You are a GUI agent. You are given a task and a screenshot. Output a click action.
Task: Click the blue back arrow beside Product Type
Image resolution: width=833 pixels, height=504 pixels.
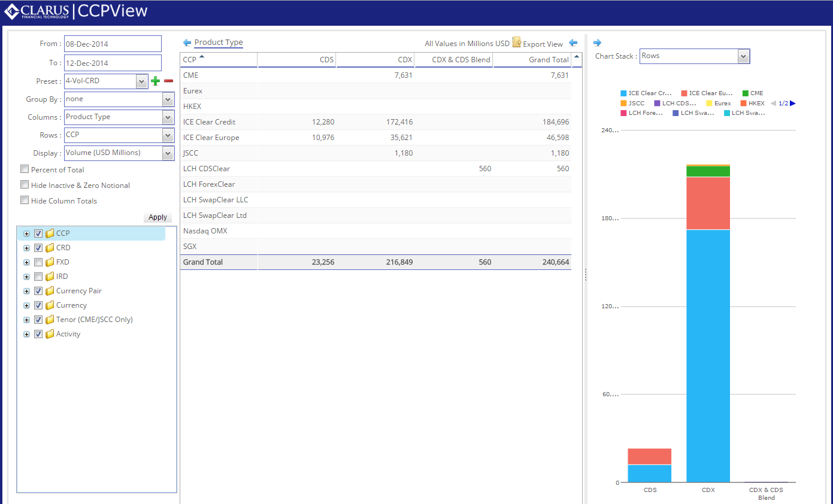click(187, 42)
